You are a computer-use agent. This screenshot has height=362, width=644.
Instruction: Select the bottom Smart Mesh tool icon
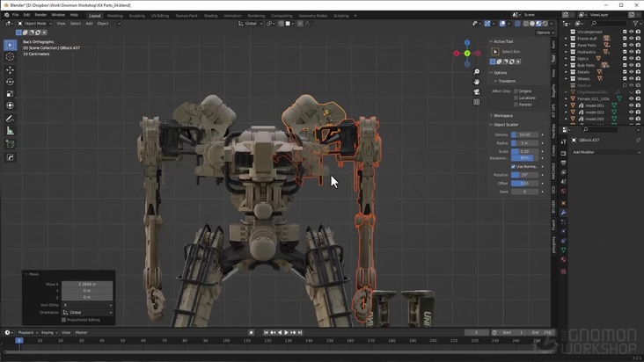pos(11,157)
